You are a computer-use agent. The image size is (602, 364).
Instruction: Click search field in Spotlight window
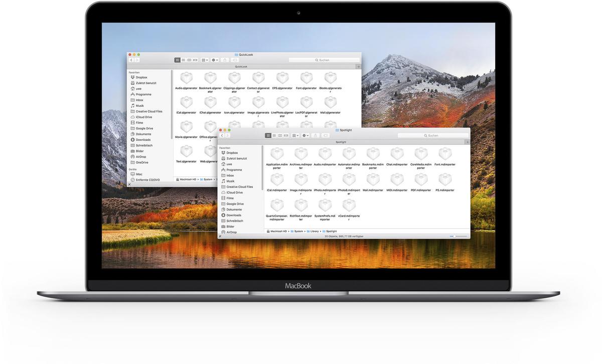click(x=433, y=135)
